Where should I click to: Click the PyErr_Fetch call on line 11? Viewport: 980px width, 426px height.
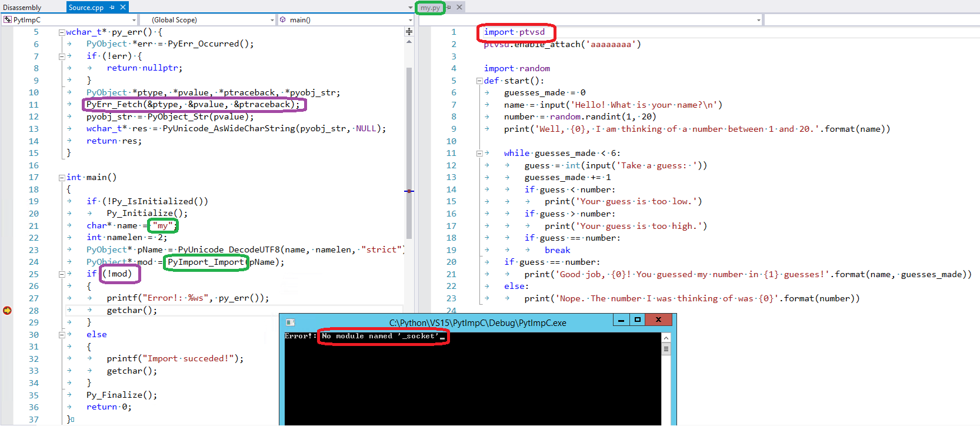193,104
